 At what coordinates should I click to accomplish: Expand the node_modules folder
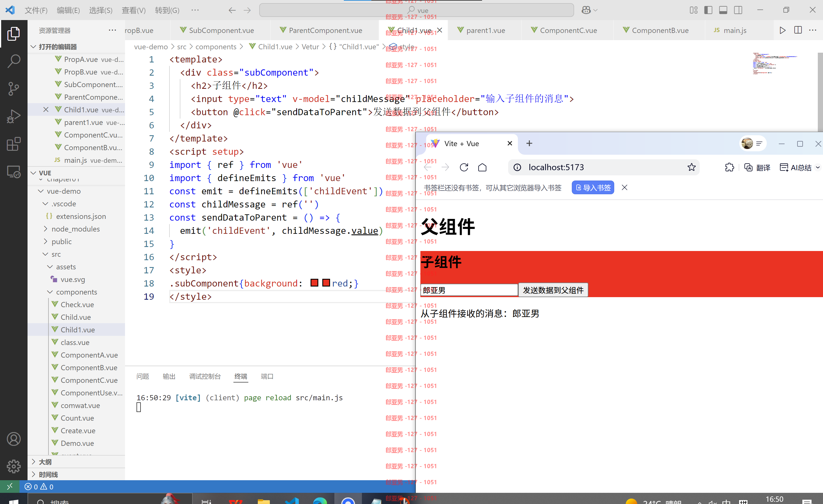76,229
